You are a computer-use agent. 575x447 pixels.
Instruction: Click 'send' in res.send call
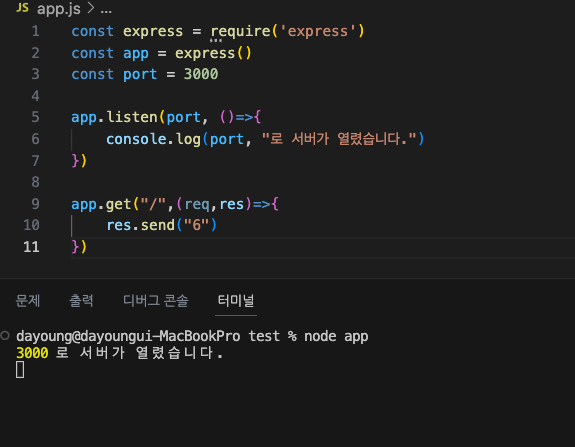pos(158,225)
